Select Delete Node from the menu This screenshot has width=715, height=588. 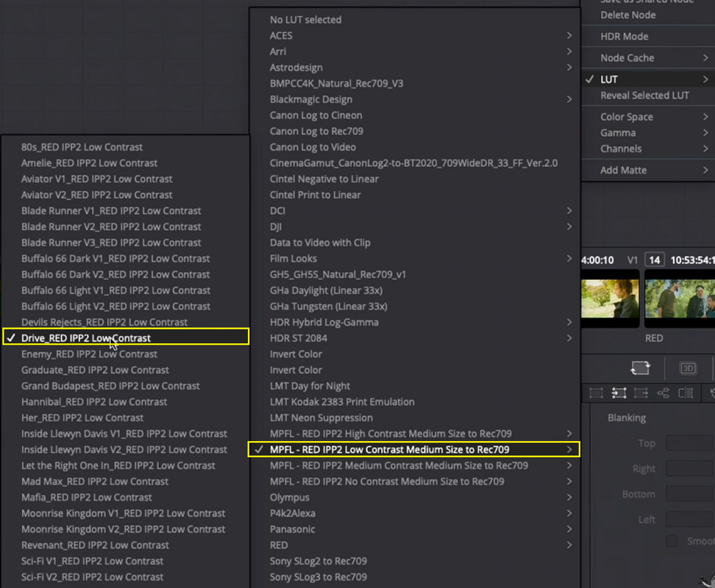click(648, 15)
